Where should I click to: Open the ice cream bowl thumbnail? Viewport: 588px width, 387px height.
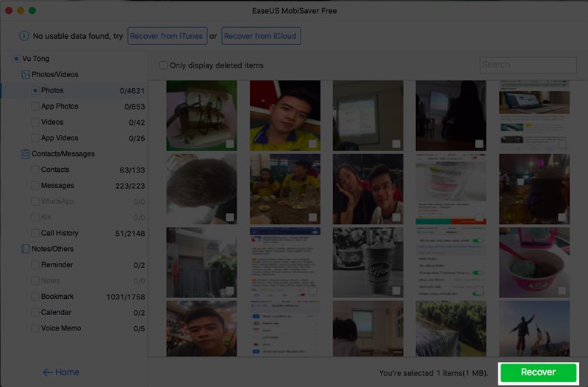point(534,262)
